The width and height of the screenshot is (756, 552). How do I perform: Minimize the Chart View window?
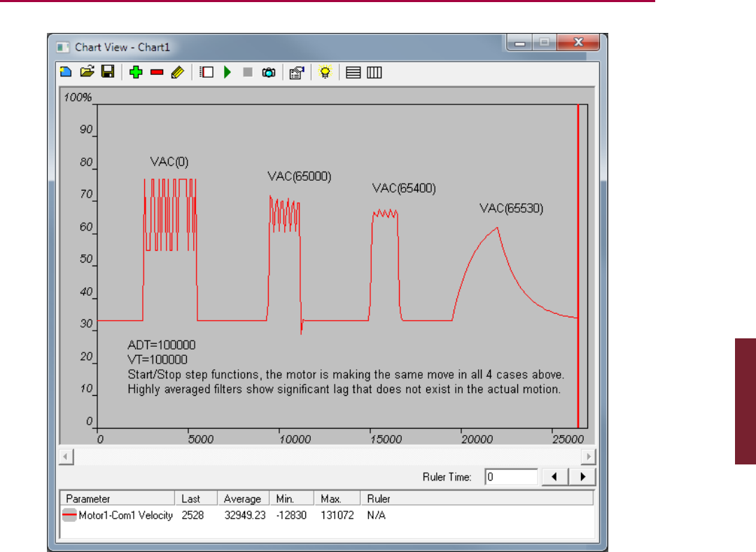519,43
